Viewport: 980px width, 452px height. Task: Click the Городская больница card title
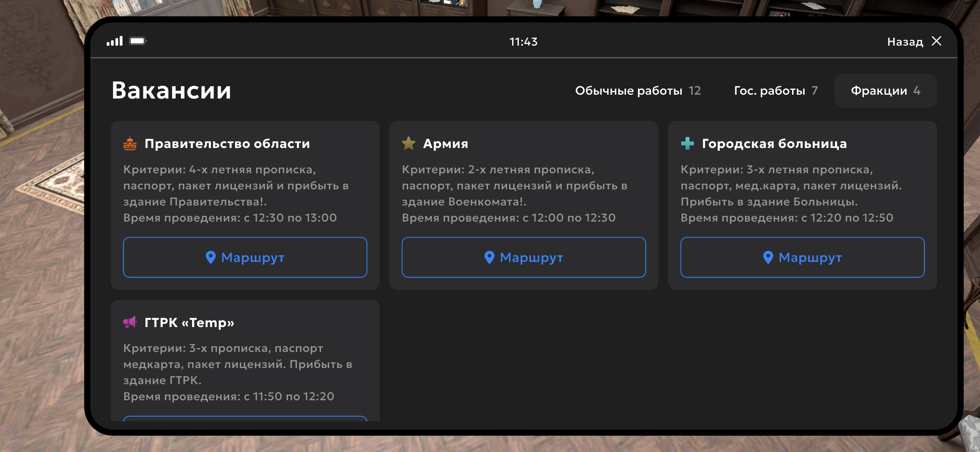(774, 143)
